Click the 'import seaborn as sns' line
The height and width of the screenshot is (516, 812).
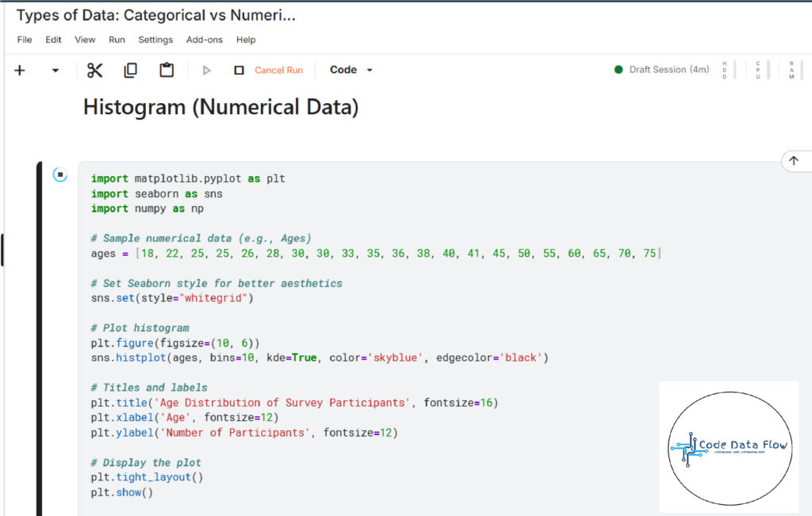(x=157, y=193)
